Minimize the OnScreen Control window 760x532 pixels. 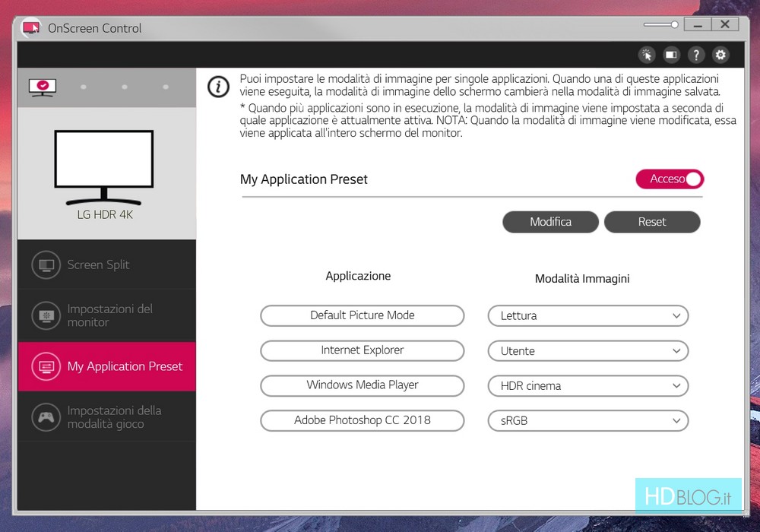tap(698, 24)
